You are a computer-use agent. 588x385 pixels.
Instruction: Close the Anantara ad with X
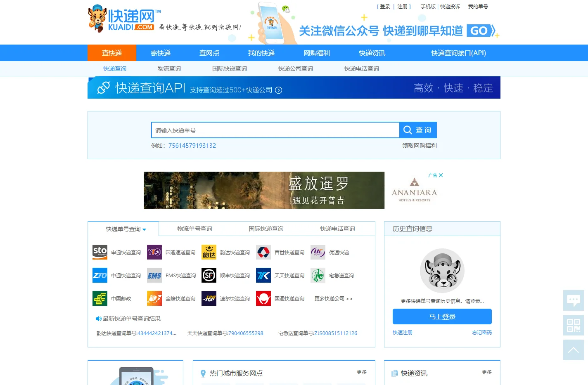[x=441, y=175]
